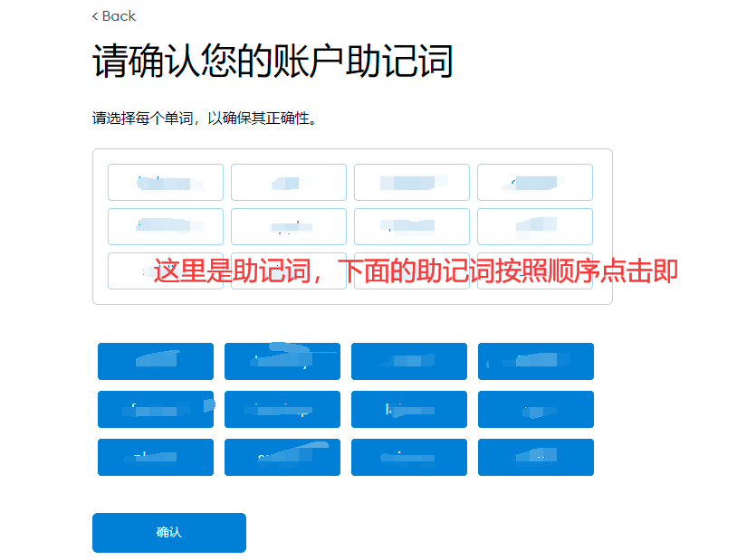Select fourth blue word button in top row

coord(536,361)
